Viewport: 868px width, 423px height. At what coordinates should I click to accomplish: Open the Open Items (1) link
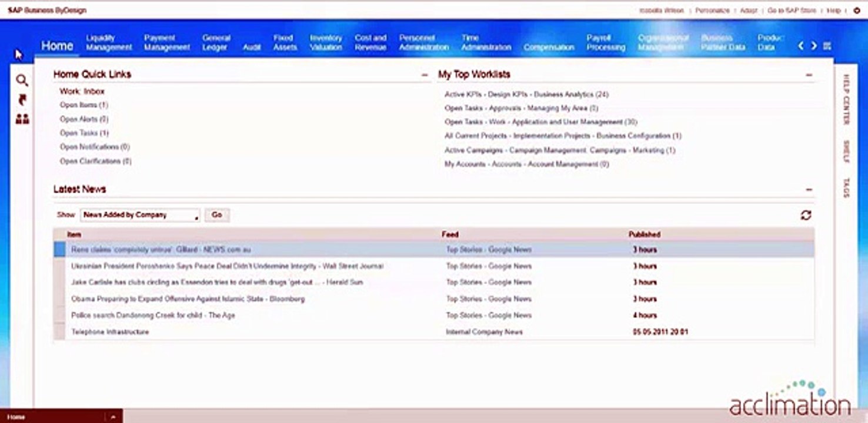84,105
